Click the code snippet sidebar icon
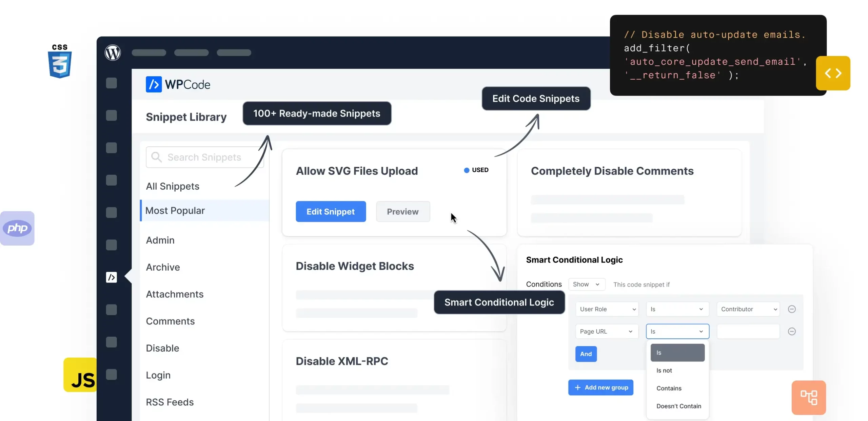 (111, 277)
